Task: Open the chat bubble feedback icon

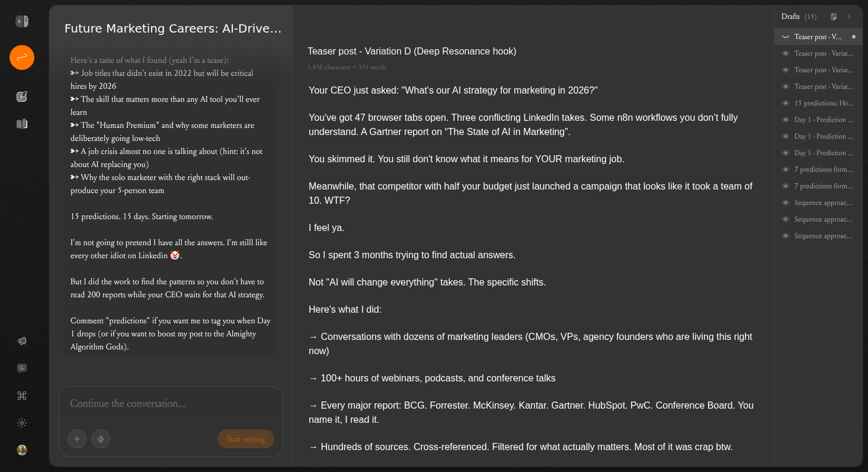Action: click(x=22, y=368)
